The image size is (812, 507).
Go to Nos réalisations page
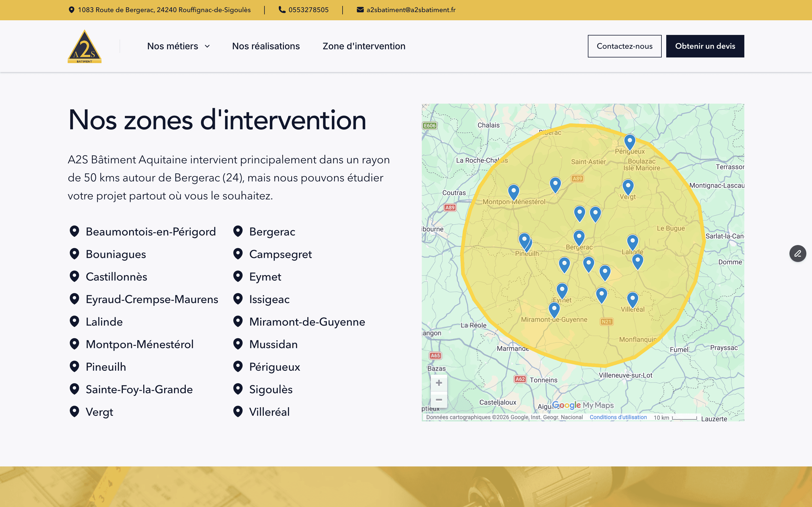pos(266,46)
